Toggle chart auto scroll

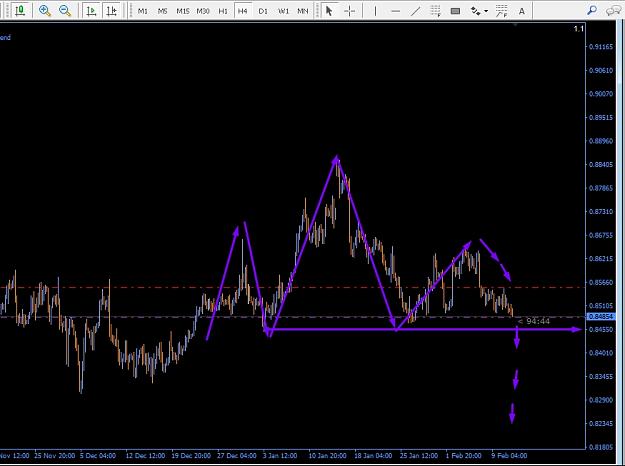point(91,11)
